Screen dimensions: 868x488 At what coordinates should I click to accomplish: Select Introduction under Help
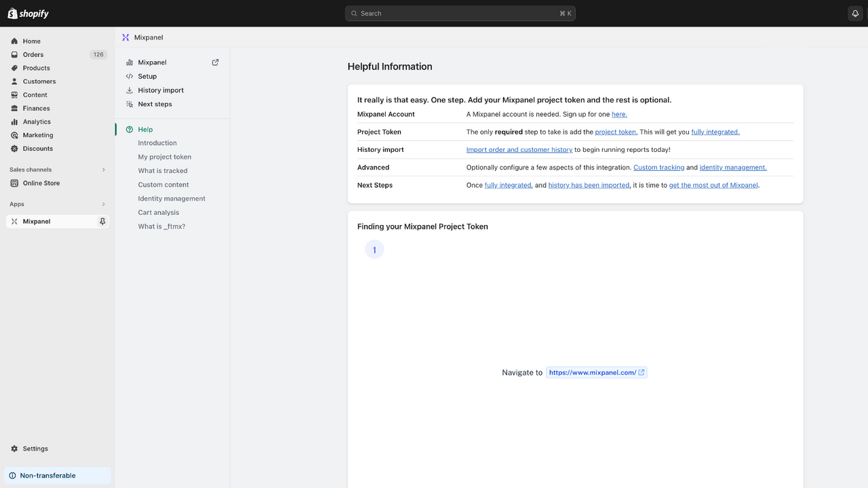click(x=157, y=143)
